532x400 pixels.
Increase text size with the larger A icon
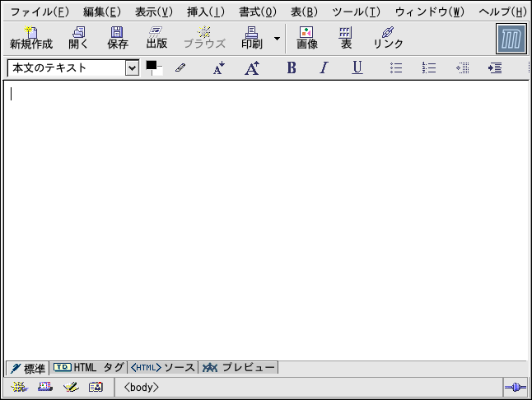pos(253,68)
